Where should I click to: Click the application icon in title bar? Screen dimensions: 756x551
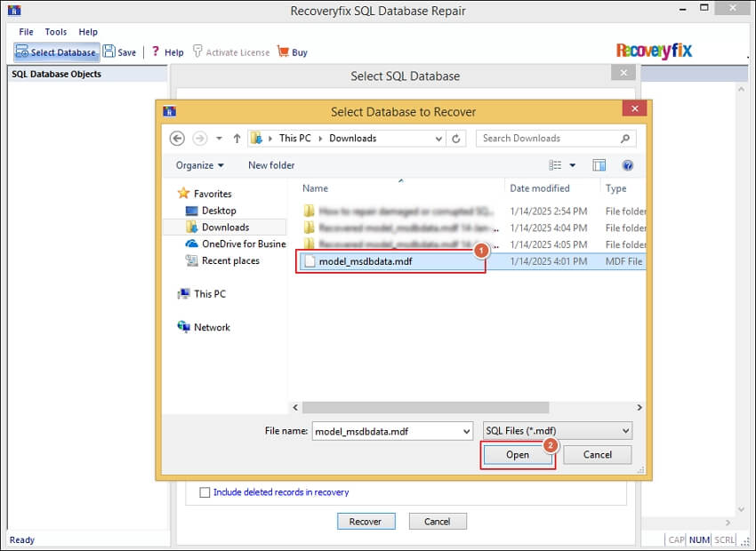[x=14, y=10]
